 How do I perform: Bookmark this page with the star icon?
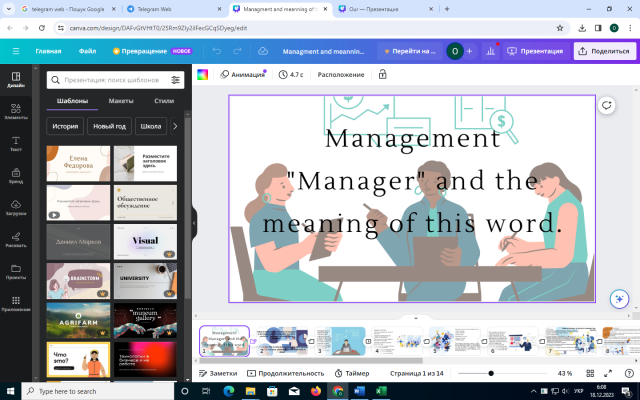click(x=560, y=28)
